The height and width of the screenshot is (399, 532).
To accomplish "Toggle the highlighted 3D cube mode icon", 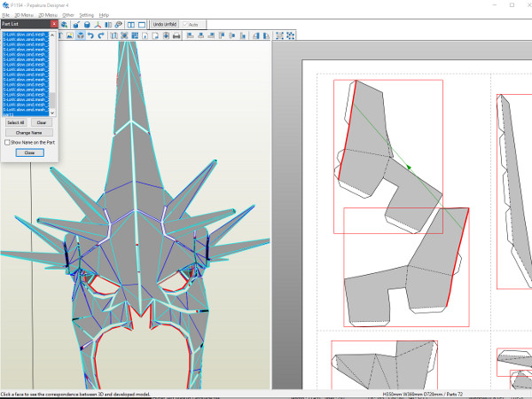I will point(81,35).
